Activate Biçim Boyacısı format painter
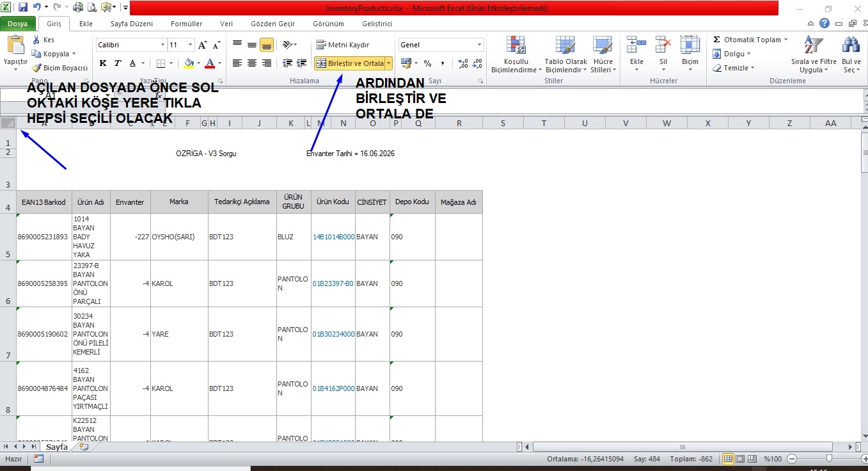Screen dimensions: 868x471 pyautogui.click(x=60, y=68)
